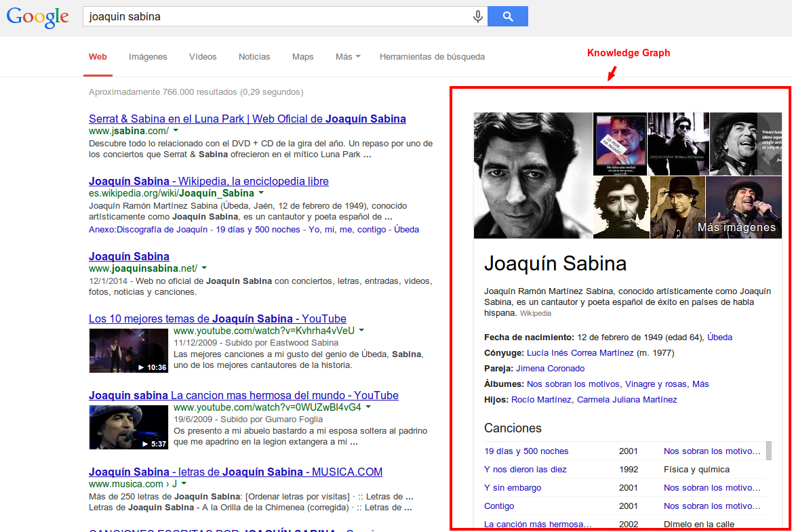Open Los 10 mejores temas YouTube result

pos(218,319)
